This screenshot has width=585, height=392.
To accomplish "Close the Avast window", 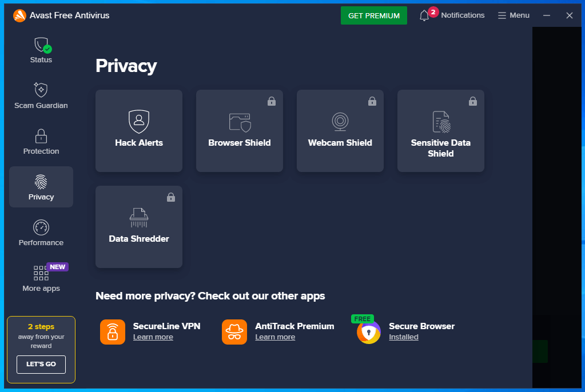I will (x=570, y=15).
